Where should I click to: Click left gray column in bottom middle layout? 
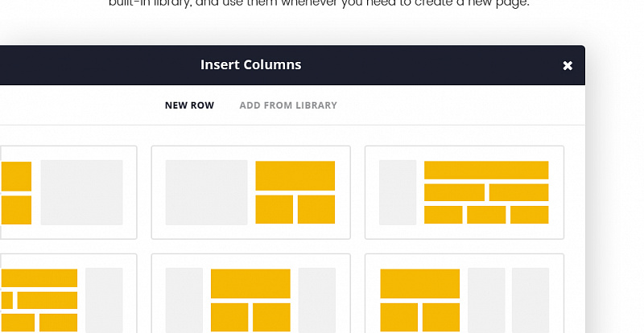(x=184, y=300)
